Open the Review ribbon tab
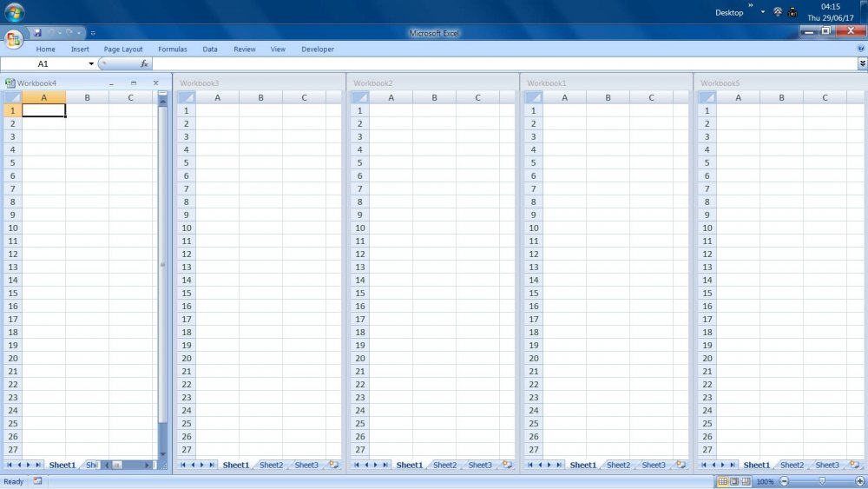The height and width of the screenshot is (489, 868). coord(244,50)
